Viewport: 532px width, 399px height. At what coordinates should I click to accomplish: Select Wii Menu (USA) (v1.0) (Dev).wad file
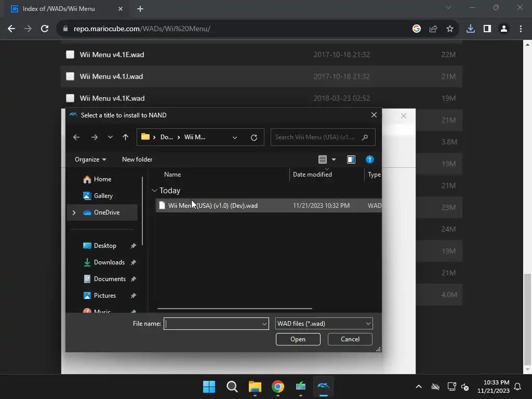pos(269,206)
